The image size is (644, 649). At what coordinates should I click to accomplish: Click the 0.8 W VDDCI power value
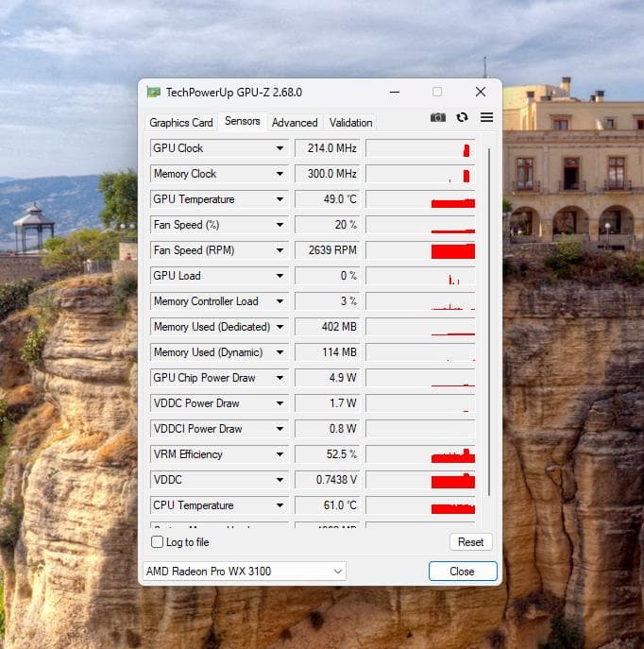pyautogui.click(x=328, y=429)
